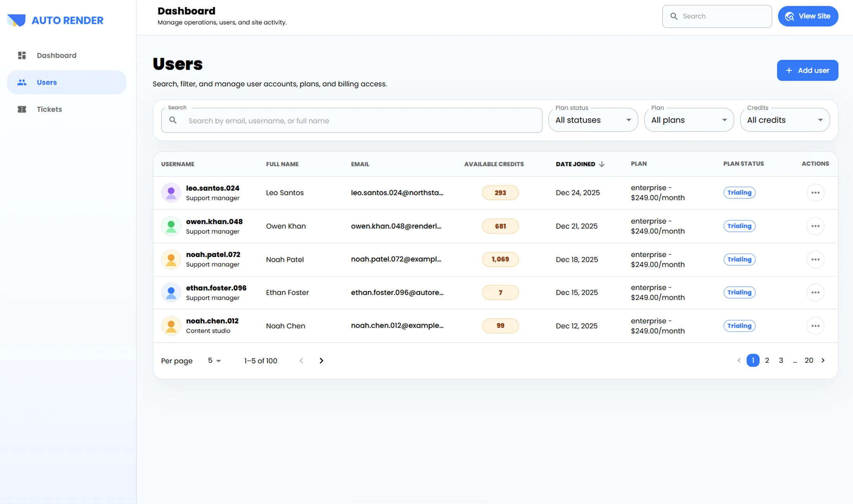Click the right arrow after page 20
Screen dimensions: 853x504
click(823, 360)
